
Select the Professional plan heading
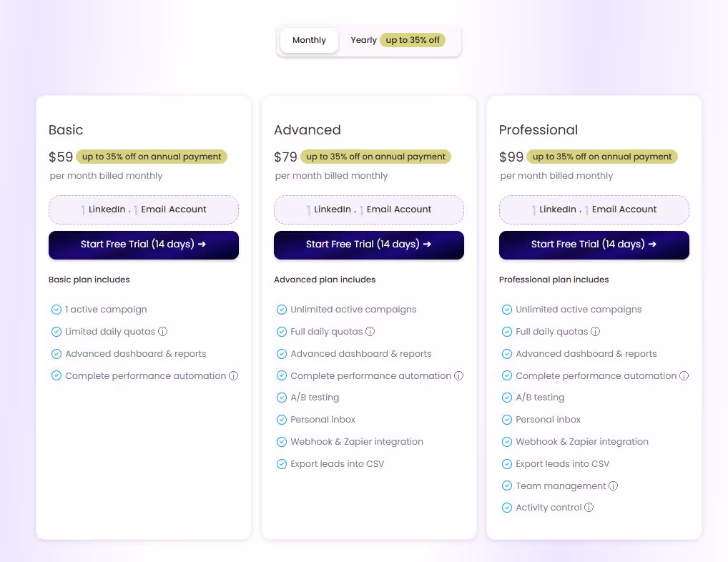click(538, 130)
